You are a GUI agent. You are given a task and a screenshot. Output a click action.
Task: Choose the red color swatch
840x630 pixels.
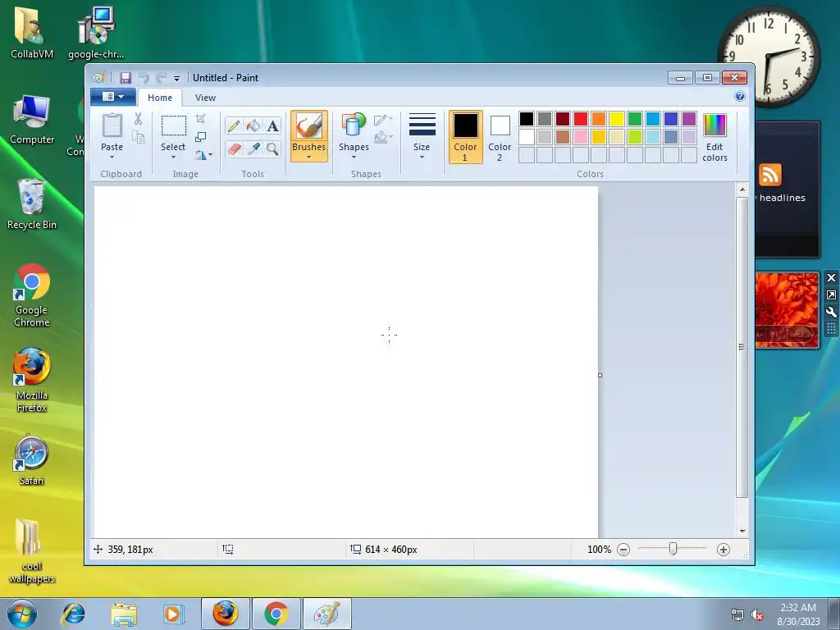(581, 119)
